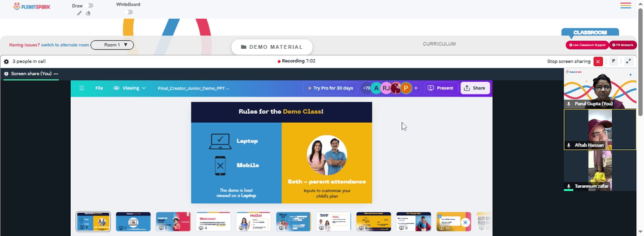This screenshot has height=236, width=644.
Task: Click the Mobile crossed icon on slide
Action: pos(220,166)
